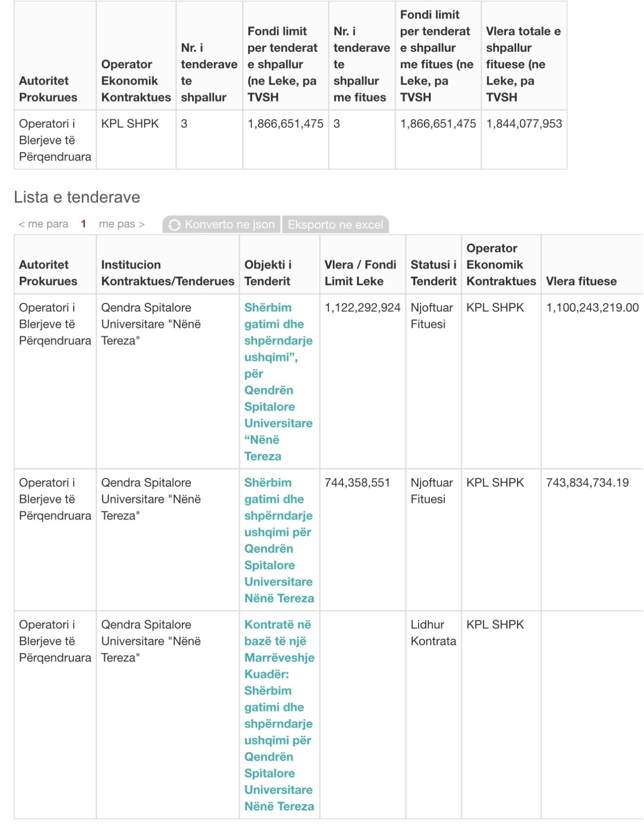The width and height of the screenshot is (644, 830).
Task: Export table with Eksporto ne excel
Action: pos(335,225)
